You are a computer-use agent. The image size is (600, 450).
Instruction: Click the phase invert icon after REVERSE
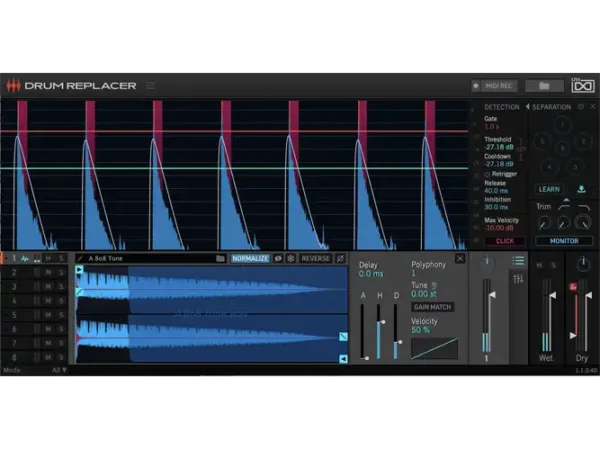(x=340, y=259)
